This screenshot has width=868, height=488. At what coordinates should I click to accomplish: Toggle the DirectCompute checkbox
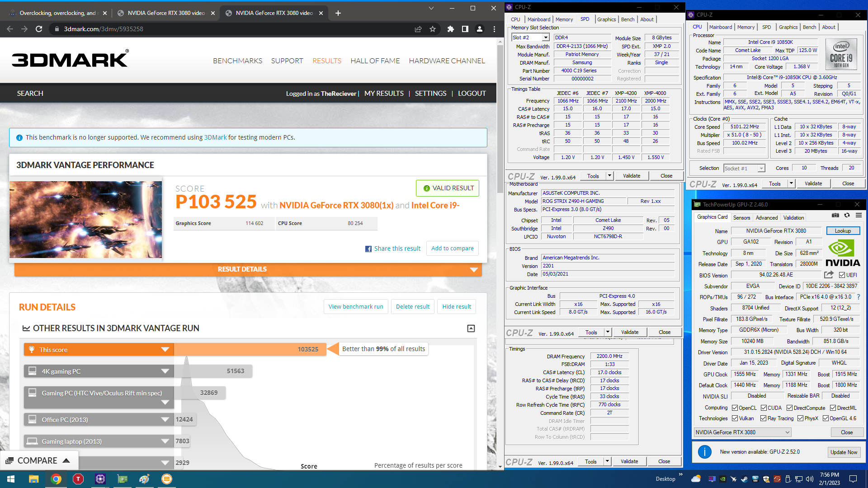coord(789,408)
